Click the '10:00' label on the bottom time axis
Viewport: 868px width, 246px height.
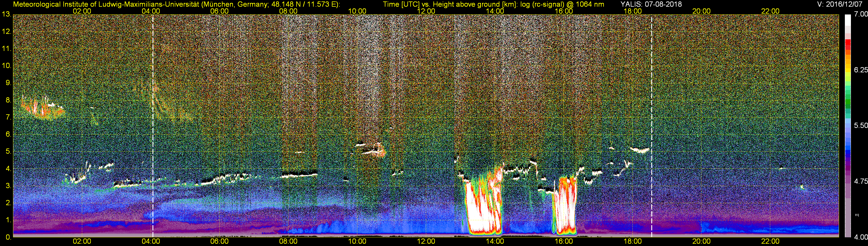[357, 242]
